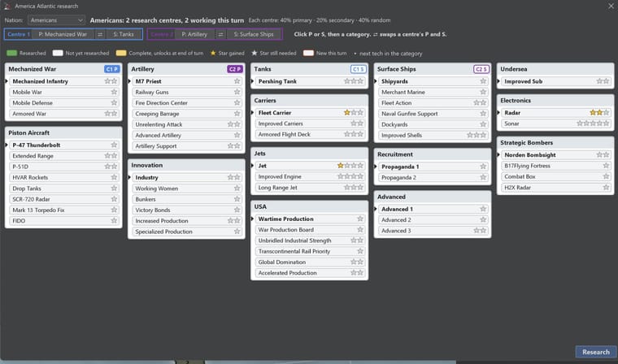Click the star on Wartime Production row
Screen dimensions: 618x364
click(360, 219)
